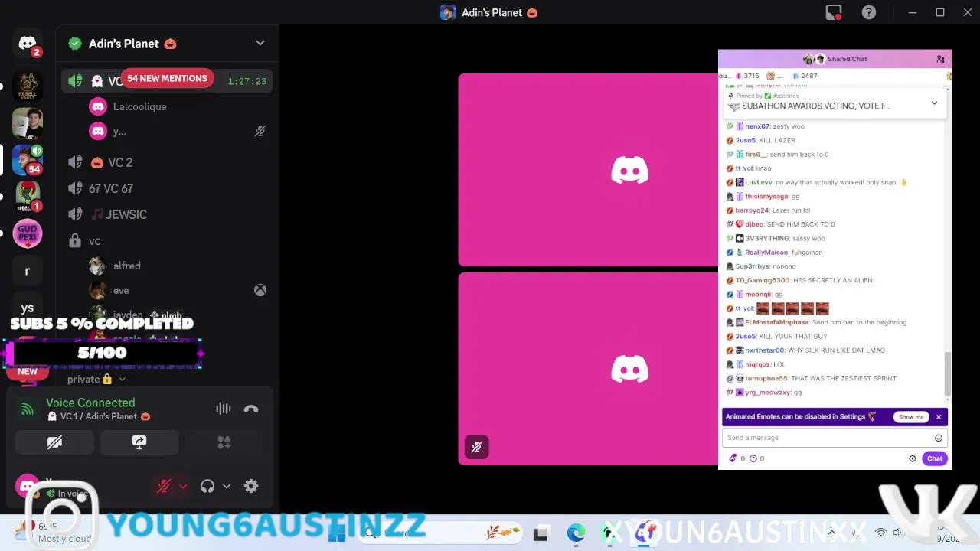The width and height of the screenshot is (980, 551).
Task: Expand the Adin's Planet server menu
Action: pyautogui.click(x=260, y=44)
